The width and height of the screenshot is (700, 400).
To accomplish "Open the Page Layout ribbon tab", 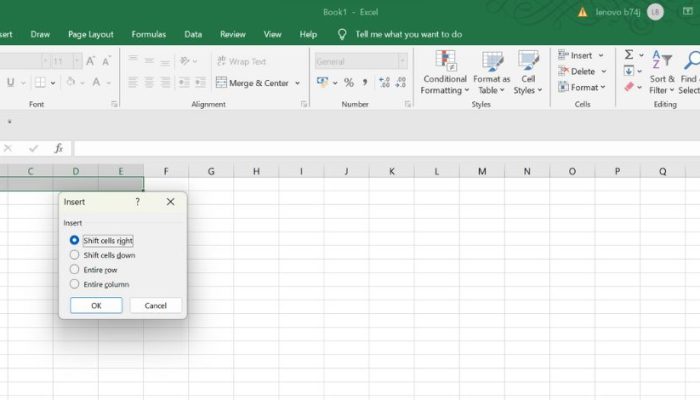I will pyautogui.click(x=91, y=34).
